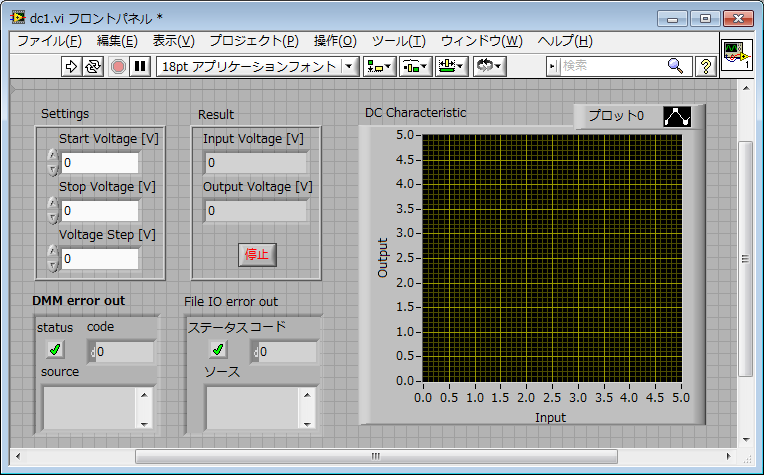The height and width of the screenshot is (475, 764).
Task: Click the Stop Voltage input field
Action: coord(100,210)
